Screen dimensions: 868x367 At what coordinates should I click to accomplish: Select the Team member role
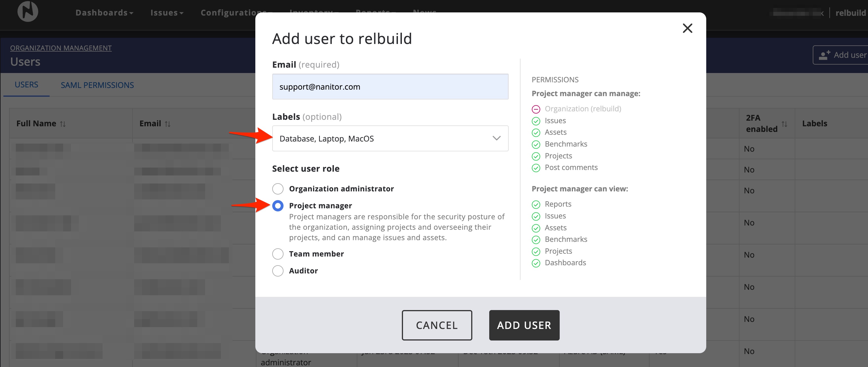278,253
